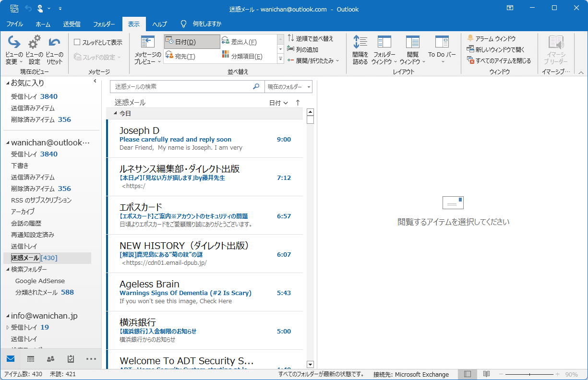Collapse the info@wanichan.jp account

(8, 316)
